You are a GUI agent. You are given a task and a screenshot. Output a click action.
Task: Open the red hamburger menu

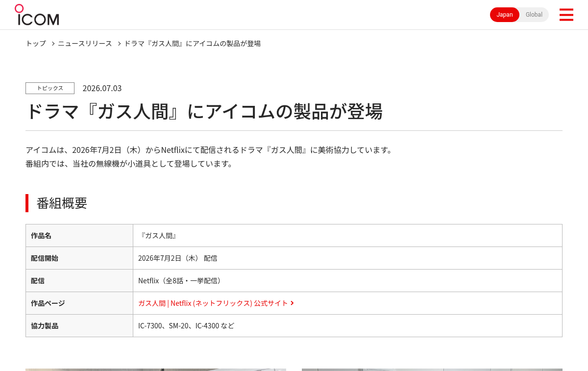point(566,15)
